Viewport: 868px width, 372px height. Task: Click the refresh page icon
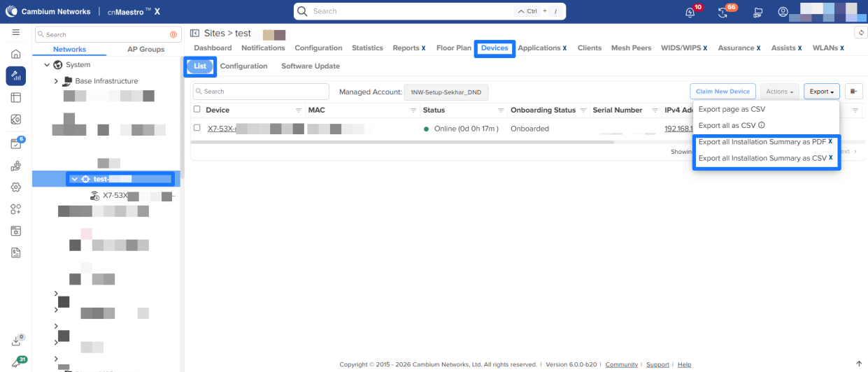coord(860,33)
